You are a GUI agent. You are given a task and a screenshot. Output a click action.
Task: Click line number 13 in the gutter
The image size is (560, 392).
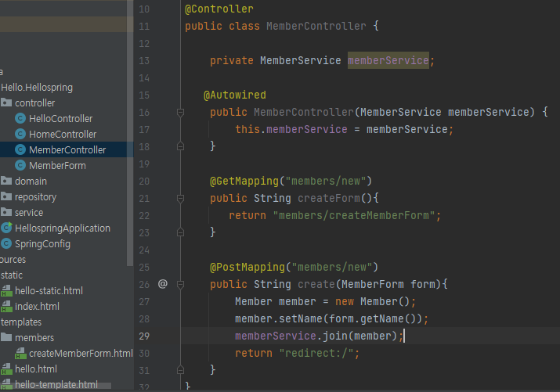click(144, 60)
